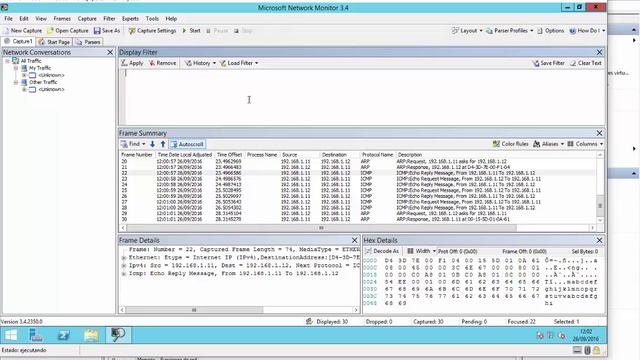This screenshot has height=360, width=640.
Task: Click the find next down arrow
Action: pyautogui.click(x=152, y=144)
